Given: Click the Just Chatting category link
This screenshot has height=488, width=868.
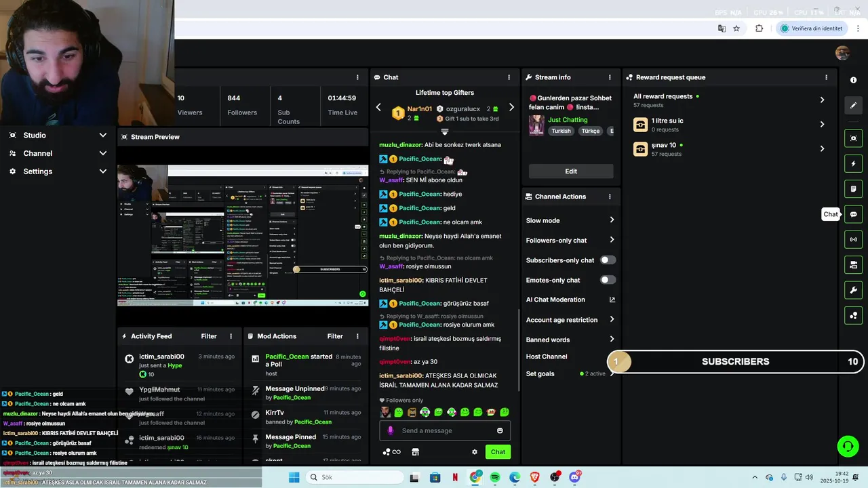Looking at the screenshot, I should 568,120.
